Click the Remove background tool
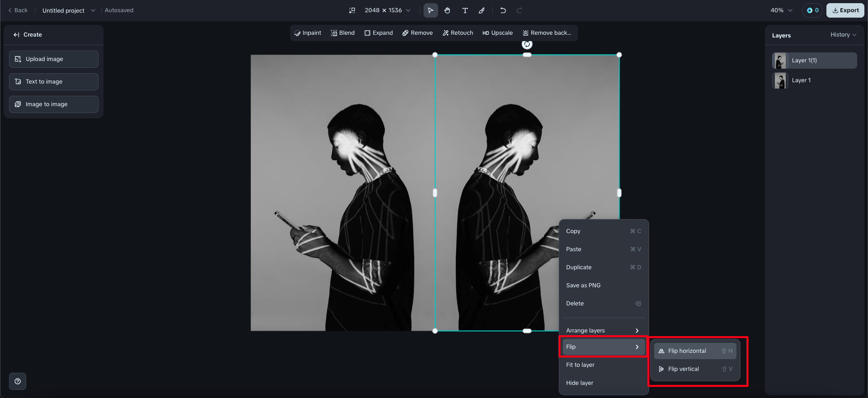The width and height of the screenshot is (868, 398). (x=547, y=33)
